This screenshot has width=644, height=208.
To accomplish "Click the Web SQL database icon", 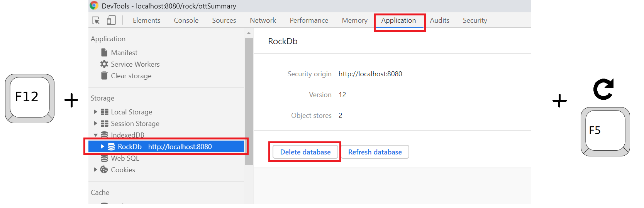I will click(104, 158).
